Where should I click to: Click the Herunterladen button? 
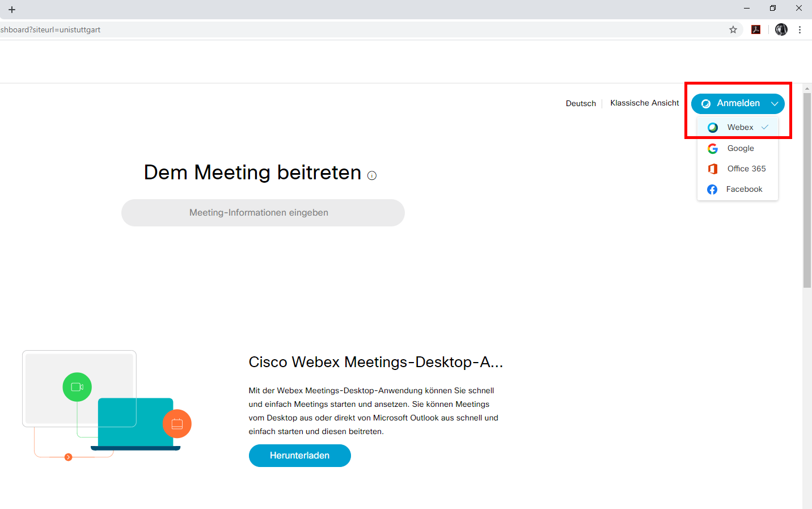[300, 456]
